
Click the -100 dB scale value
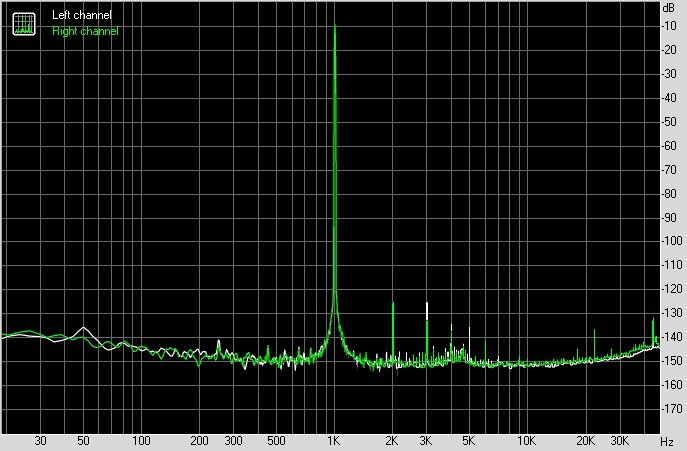(x=672, y=241)
